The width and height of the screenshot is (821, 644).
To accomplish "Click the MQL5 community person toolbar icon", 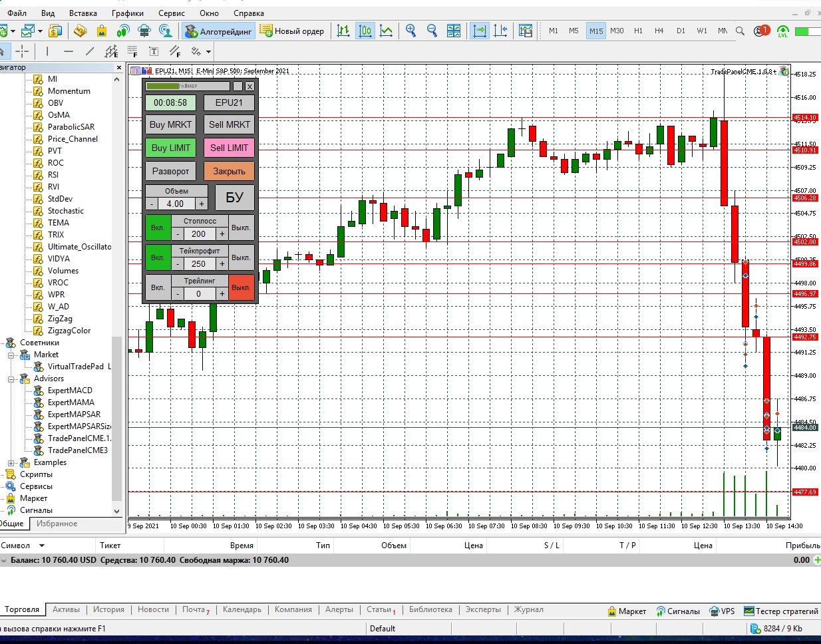I will click(x=166, y=31).
